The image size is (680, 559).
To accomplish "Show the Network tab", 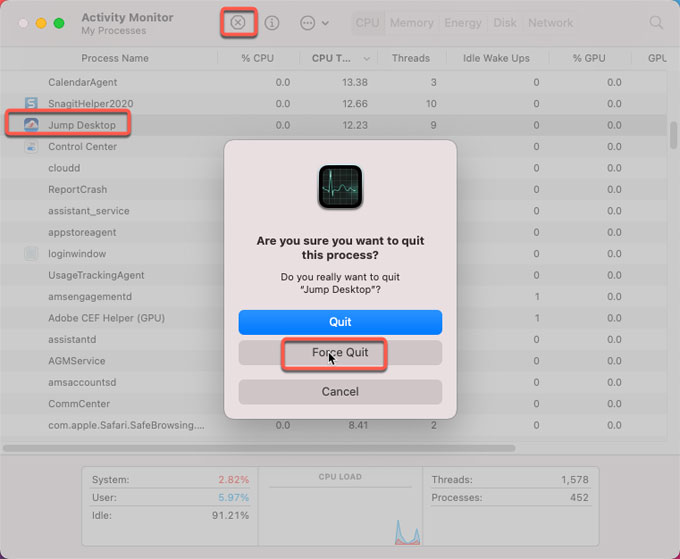I will (550, 22).
